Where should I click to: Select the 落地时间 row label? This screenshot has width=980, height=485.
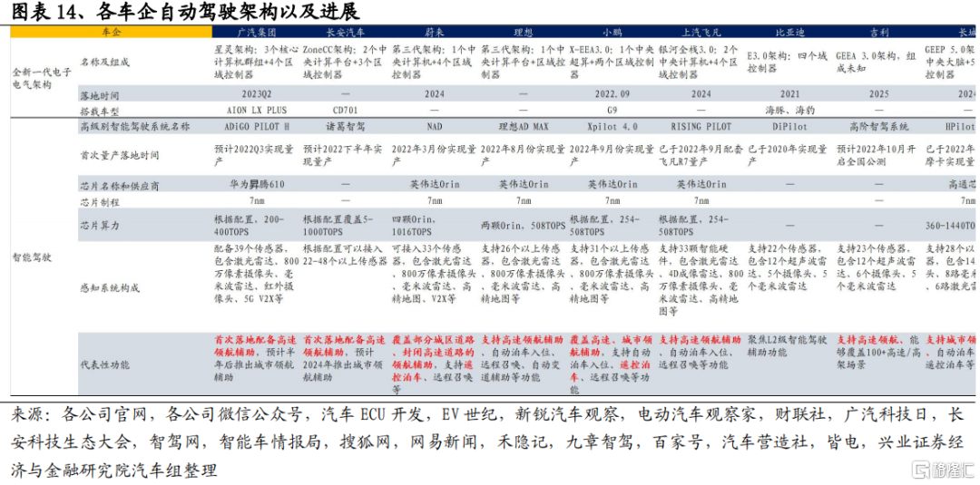[99, 95]
